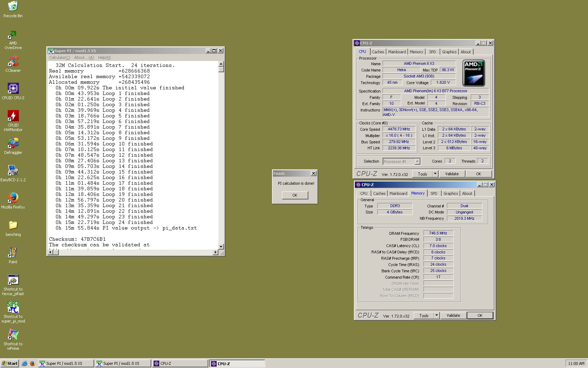Select Mainboard tab in bottom CPU-Z
The width and height of the screenshot is (588, 368).
click(398, 193)
